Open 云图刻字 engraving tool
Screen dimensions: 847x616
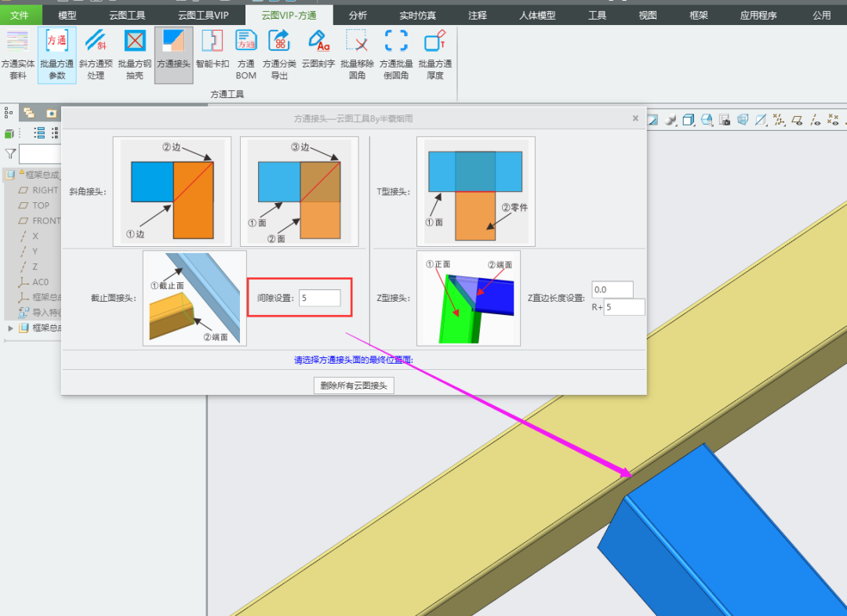point(318,49)
